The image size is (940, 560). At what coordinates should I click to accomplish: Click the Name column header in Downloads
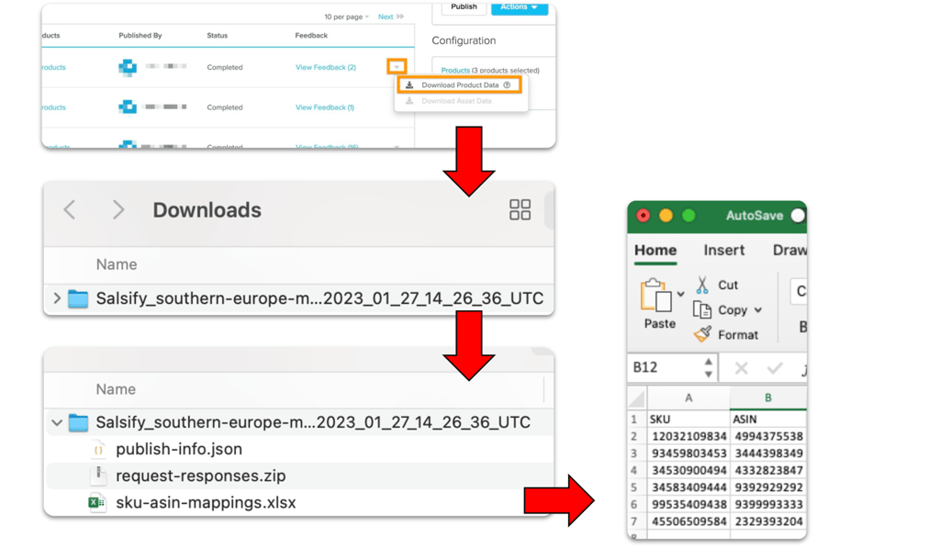[117, 264]
